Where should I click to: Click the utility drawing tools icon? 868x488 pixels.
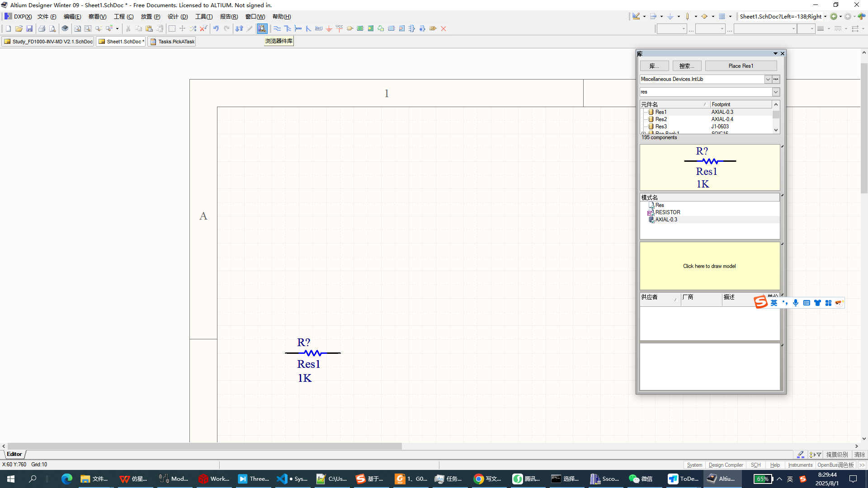[636, 16]
